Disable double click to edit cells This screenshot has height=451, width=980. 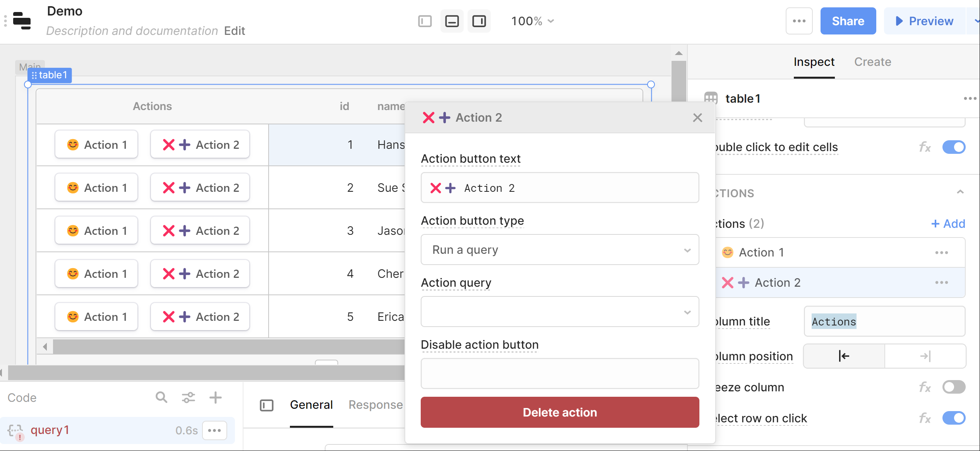point(953,147)
